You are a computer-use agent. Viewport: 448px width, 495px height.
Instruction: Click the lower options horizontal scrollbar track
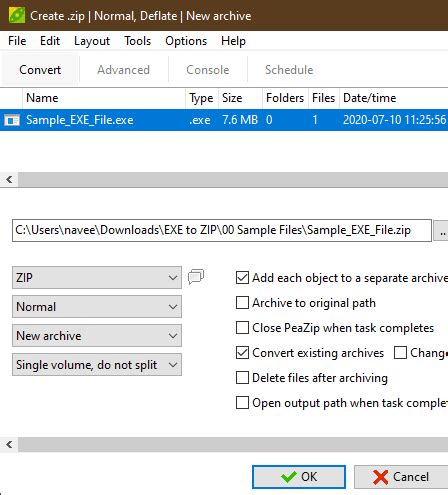tap(233, 444)
